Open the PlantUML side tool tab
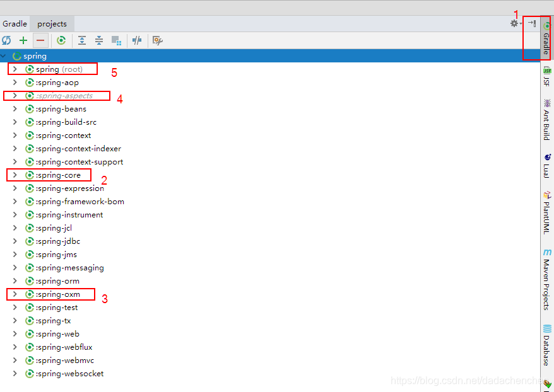The height and width of the screenshot is (392, 554). [547, 213]
